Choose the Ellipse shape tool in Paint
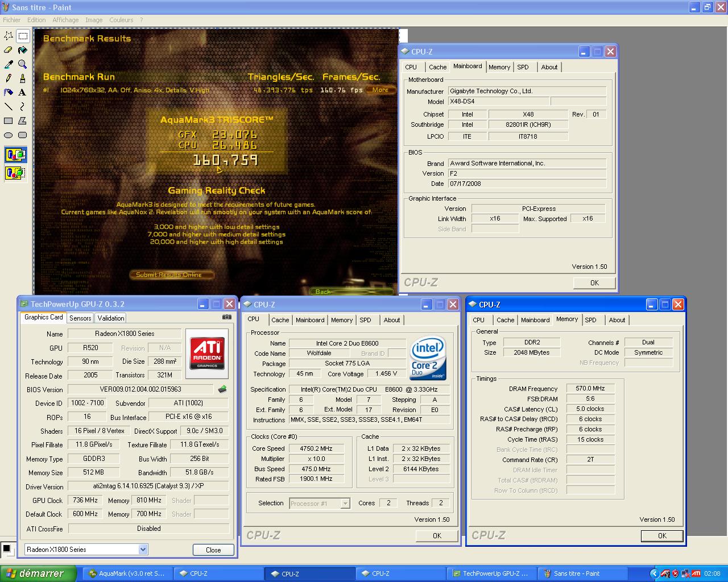 pyautogui.click(x=9, y=135)
